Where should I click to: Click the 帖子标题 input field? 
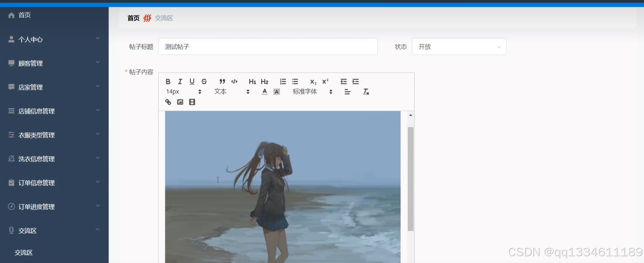click(268, 47)
